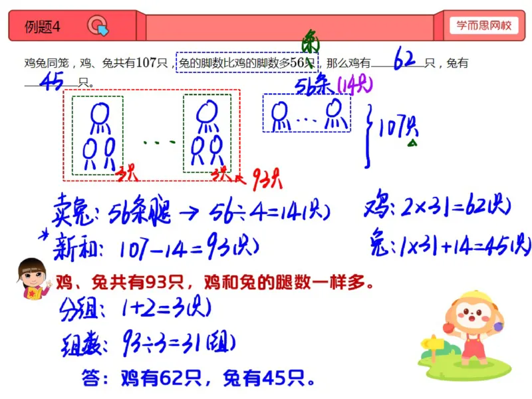Click the blue asterisk before 新和
This screenshot has width=532, height=399.
coord(44,235)
